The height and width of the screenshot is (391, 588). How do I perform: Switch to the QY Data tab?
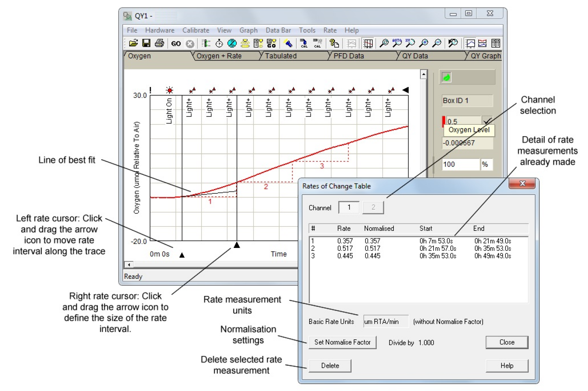pos(415,56)
